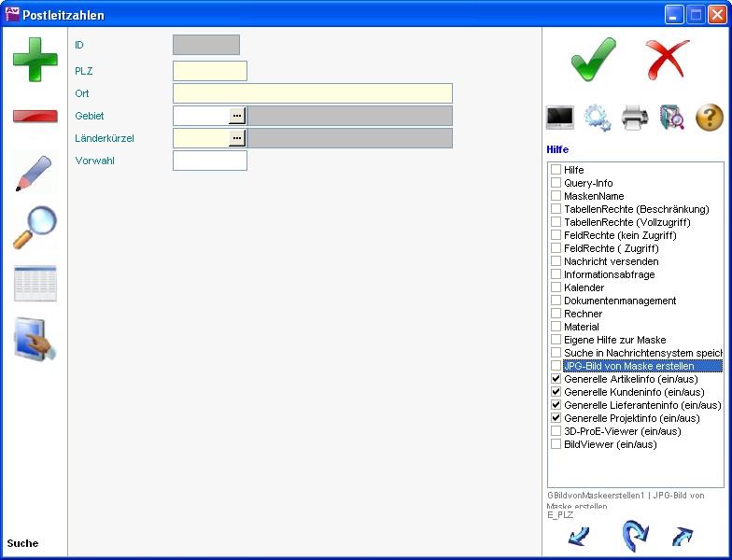
Task: Click into the Ort text field
Action: click(x=312, y=93)
